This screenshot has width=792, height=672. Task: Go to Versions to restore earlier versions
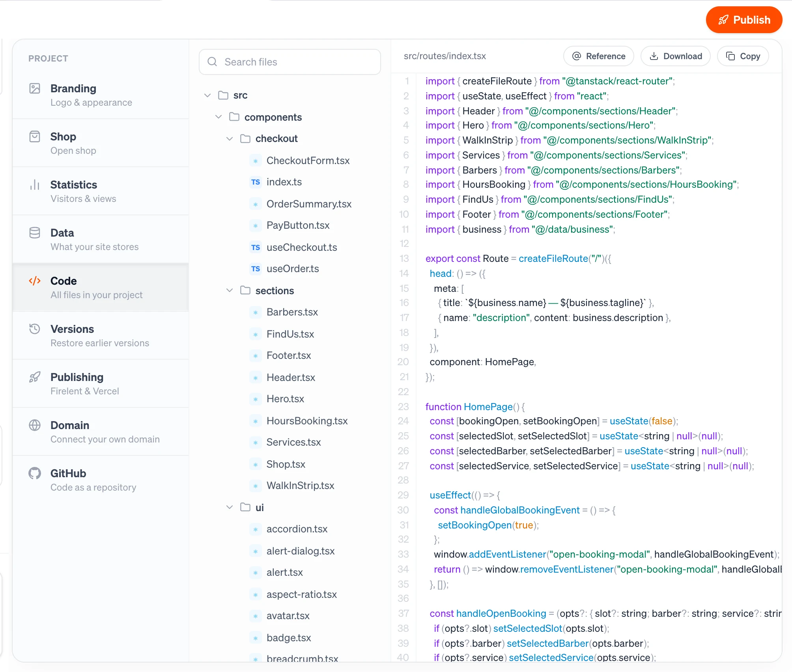[x=101, y=336]
